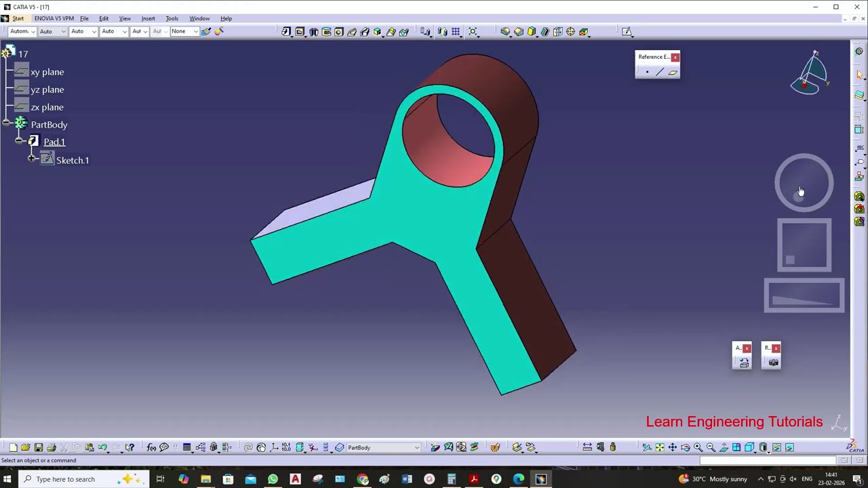This screenshot has height=488, width=868.
Task: Open the None layer dropdown
Action: (184, 31)
